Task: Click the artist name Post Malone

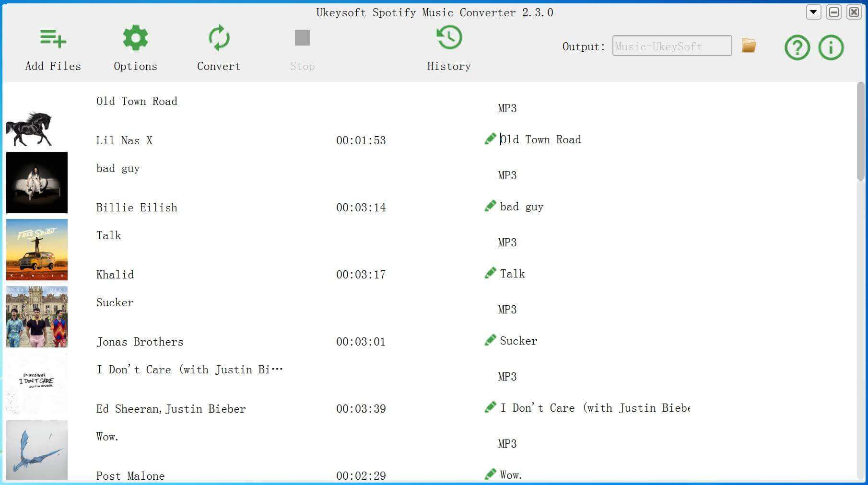Action: [x=130, y=476]
